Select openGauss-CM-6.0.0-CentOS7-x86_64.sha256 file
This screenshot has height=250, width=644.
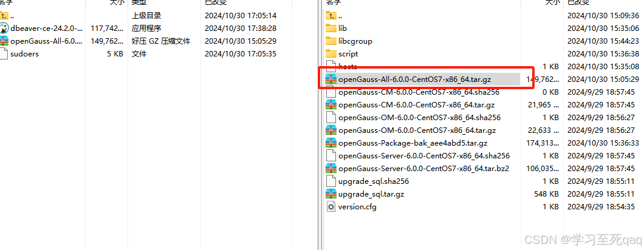tap(419, 92)
